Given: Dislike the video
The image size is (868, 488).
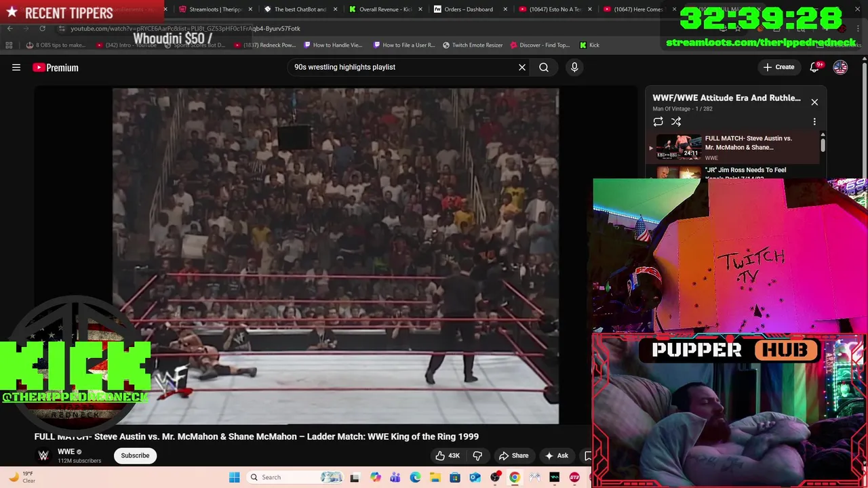Looking at the screenshot, I should (x=477, y=455).
